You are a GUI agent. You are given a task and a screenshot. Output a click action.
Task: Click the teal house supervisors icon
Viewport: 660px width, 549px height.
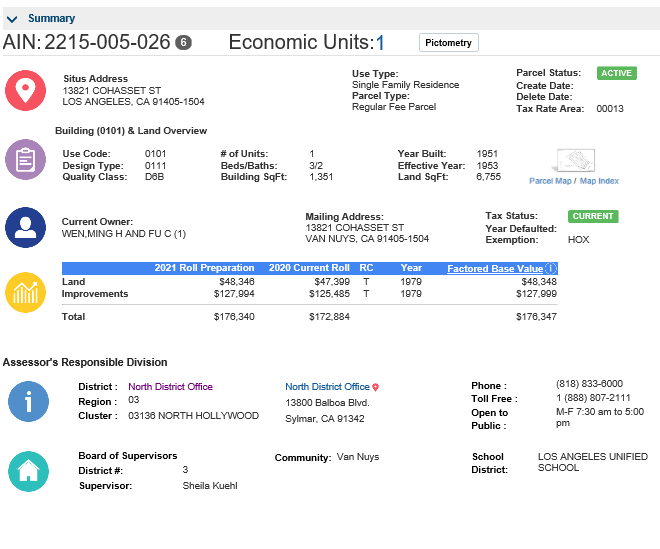(x=28, y=472)
